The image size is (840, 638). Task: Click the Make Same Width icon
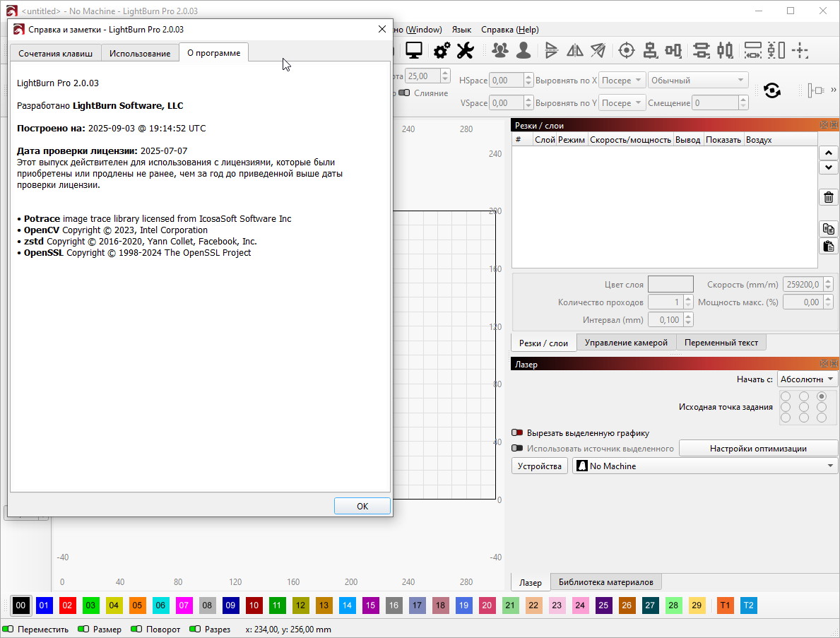click(x=752, y=50)
